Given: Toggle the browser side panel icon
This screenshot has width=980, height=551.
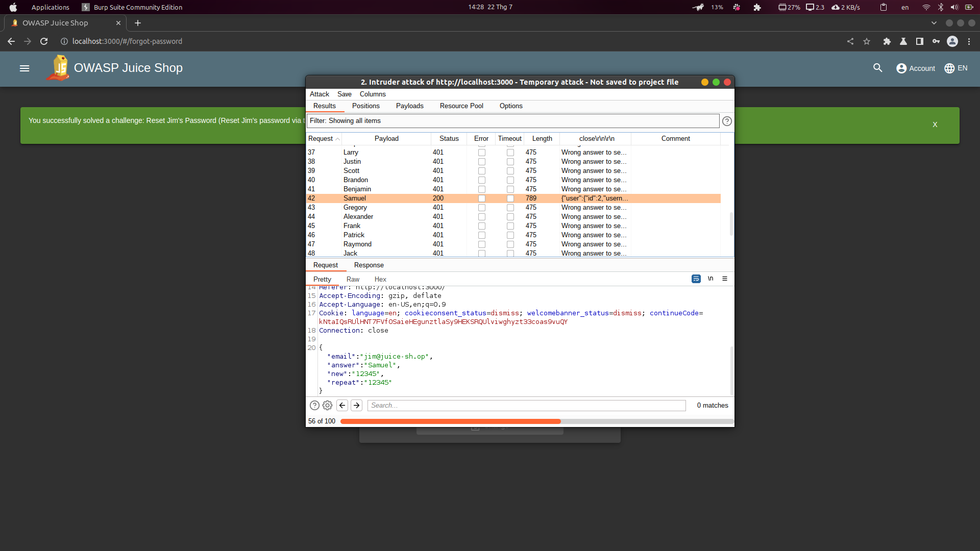Looking at the screenshot, I should 920,41.
